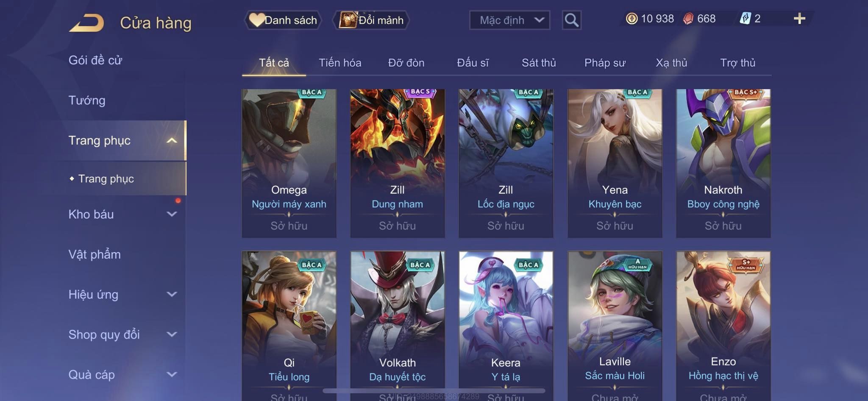The image size is (868, 401).
Task: Switch to the Pháp sư tab
Action: point(605,63)
